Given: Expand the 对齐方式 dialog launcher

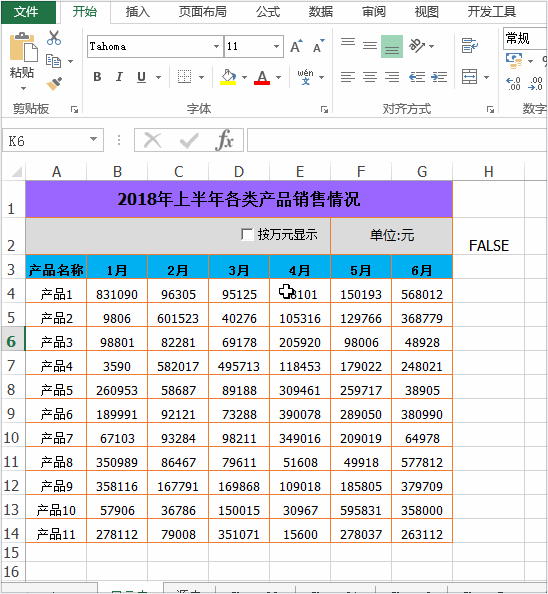Looking at the screenshot, I should 490,109.
